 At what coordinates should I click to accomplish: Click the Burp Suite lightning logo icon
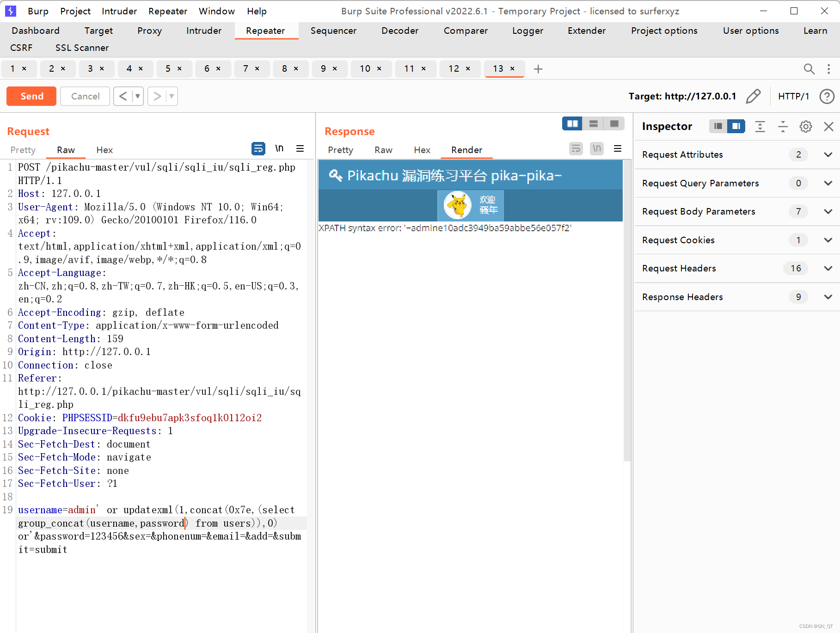10,11
